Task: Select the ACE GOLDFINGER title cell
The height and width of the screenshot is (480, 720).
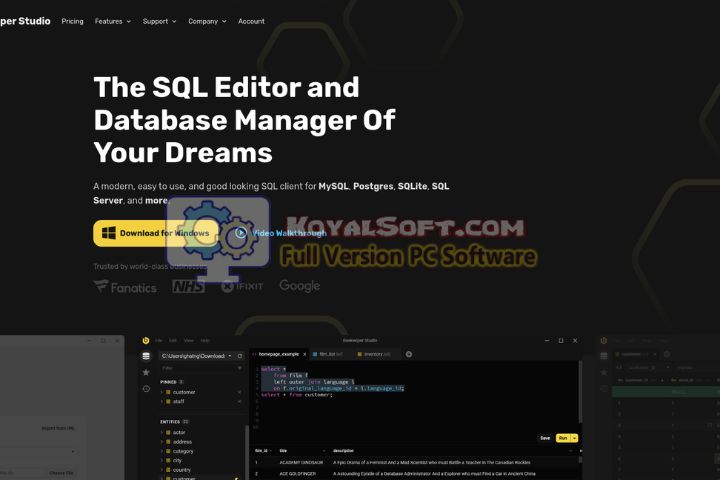Action: (298, 474)
